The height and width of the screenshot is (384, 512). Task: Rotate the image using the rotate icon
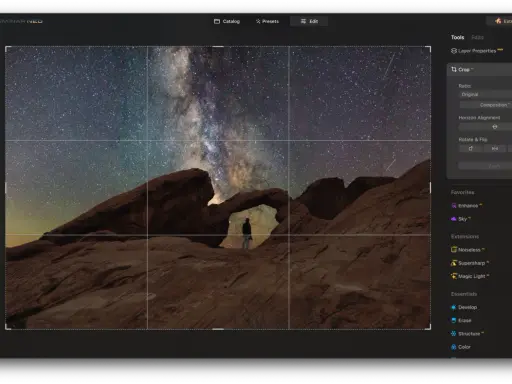pyautogui.click(x=471, y=148)
